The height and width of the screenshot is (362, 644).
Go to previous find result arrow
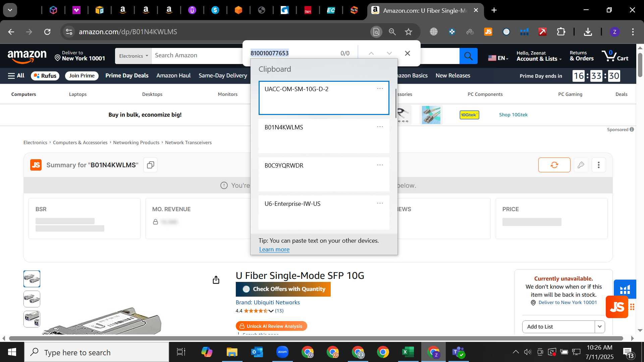[x=371, y=53]
